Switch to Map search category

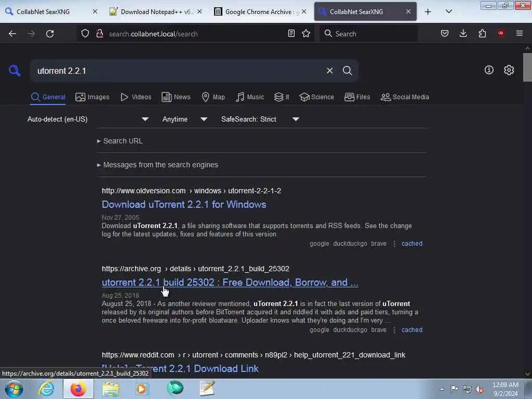pos(213,97)
